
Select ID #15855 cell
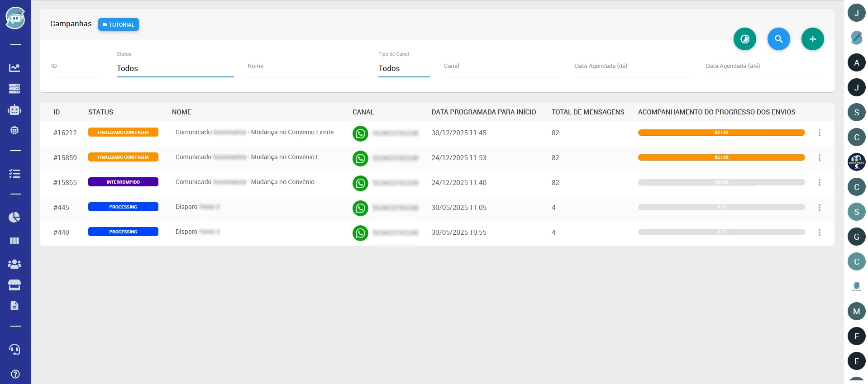tap(65, 183)
